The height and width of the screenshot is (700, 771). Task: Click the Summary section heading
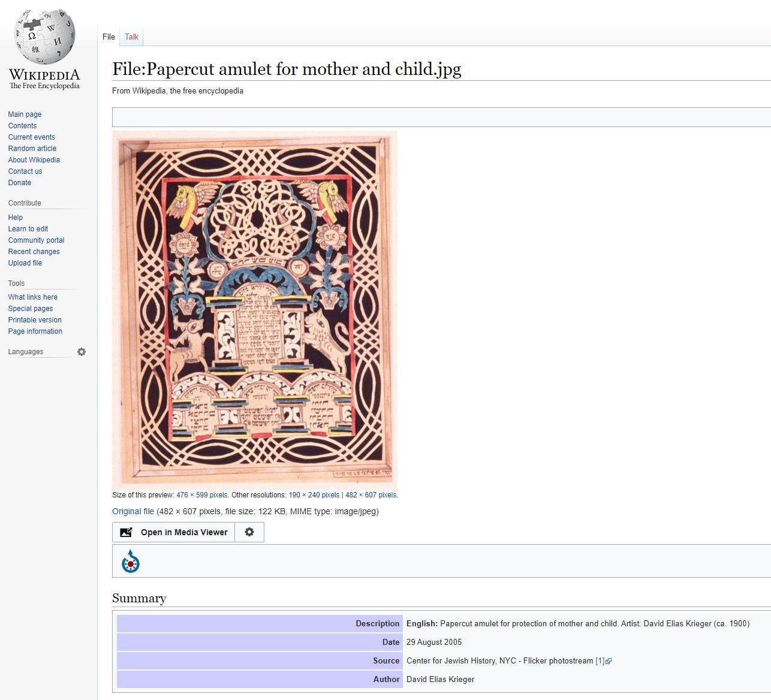pos(139,598)
